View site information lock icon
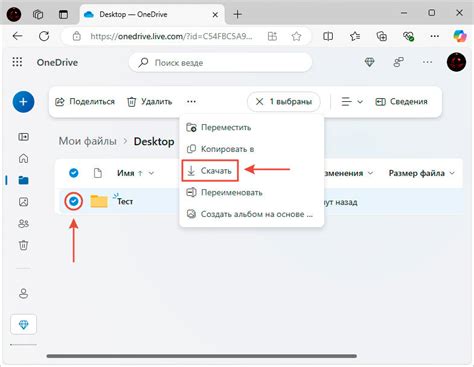Viewport: 474px width, 367px height. click(x=77, y=36)
